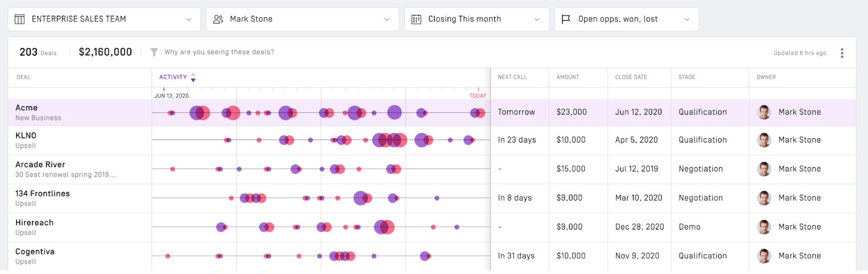Image resolution: width=868 pixels, height=274 pixels.
Task: Open the KLNO deal
Action: pyautogui.click(x=26, y=136)
